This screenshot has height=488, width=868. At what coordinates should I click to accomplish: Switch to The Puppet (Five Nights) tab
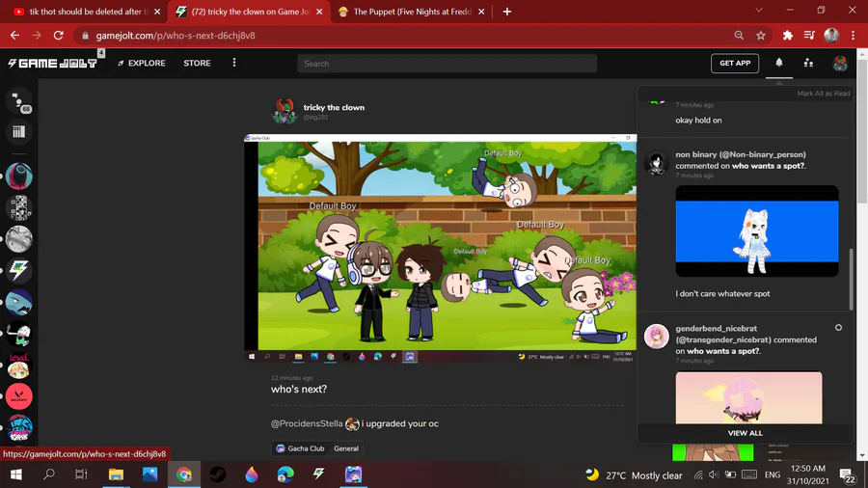click(410, 12)
